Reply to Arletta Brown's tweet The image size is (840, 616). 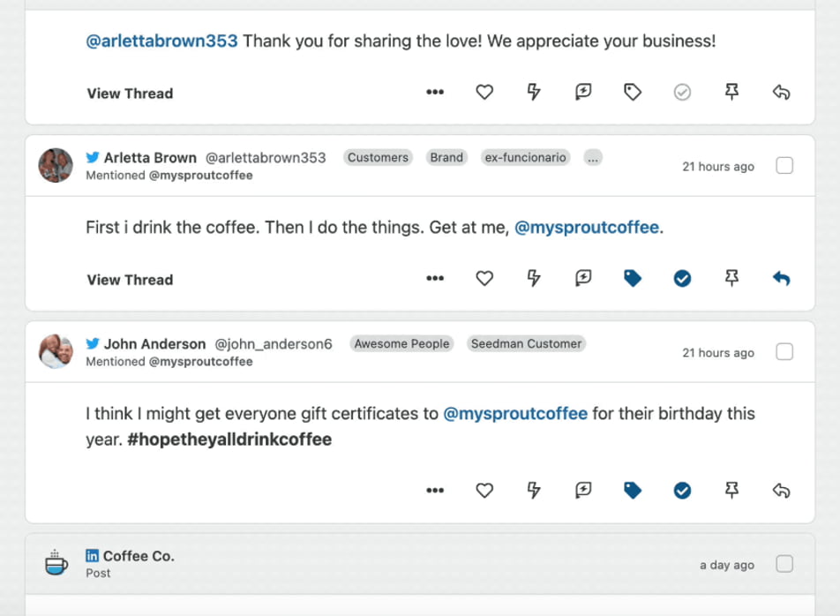pyautogui.click(x=782, y=278)
